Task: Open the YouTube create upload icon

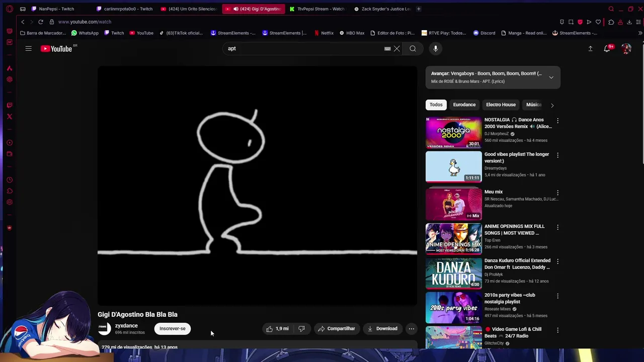Action: pyautogui.click(x=590, y=49)
